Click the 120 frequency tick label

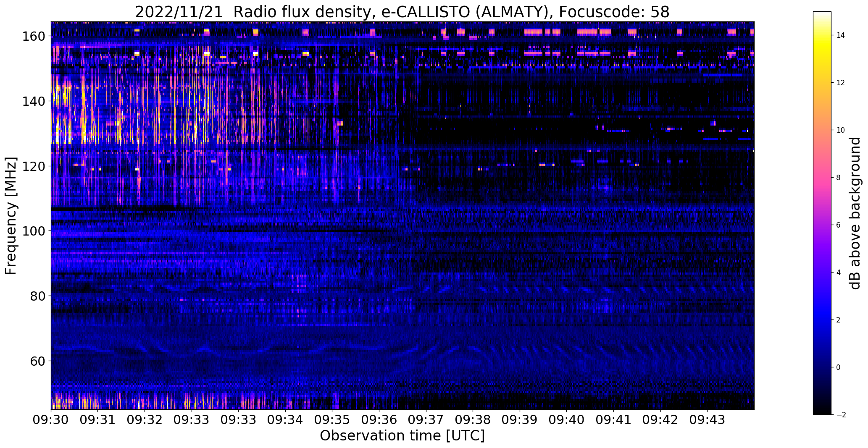[33, 166]
